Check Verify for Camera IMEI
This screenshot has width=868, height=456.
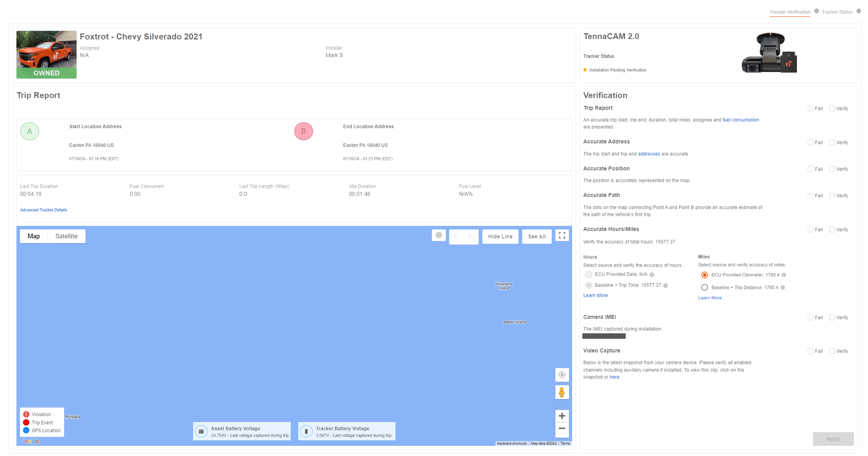point(832,318)
